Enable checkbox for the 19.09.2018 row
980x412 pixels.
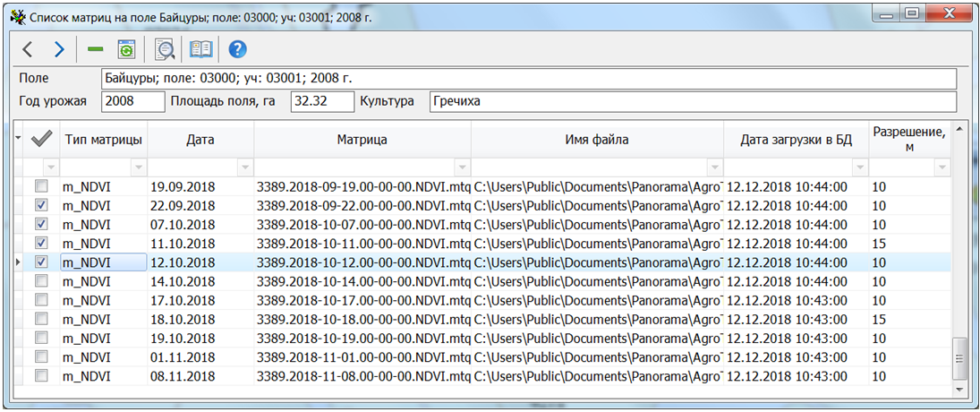[41, 187]
